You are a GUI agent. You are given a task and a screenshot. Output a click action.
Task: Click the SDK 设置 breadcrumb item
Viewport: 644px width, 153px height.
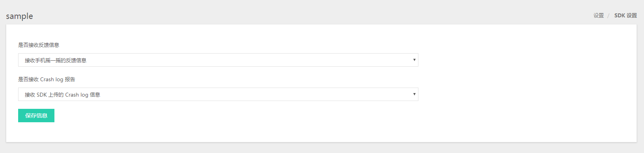625,15
